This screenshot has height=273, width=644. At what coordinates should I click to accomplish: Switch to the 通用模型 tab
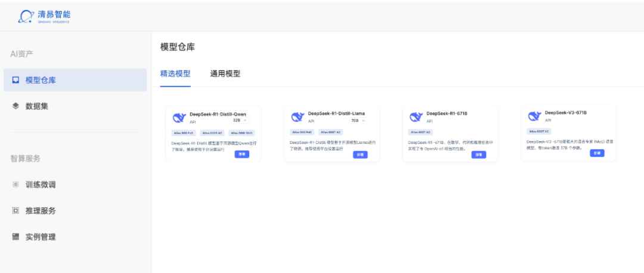click(225, 73)
